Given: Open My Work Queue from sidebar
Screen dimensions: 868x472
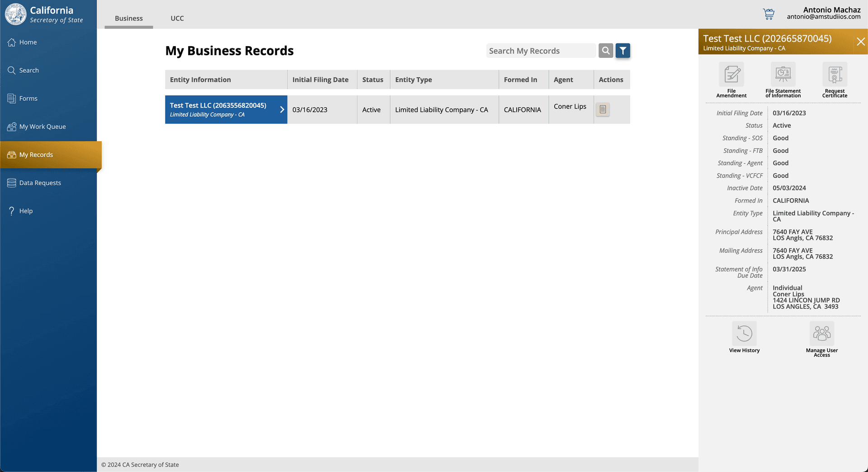Looking at the screenshot, I should 42,127.
